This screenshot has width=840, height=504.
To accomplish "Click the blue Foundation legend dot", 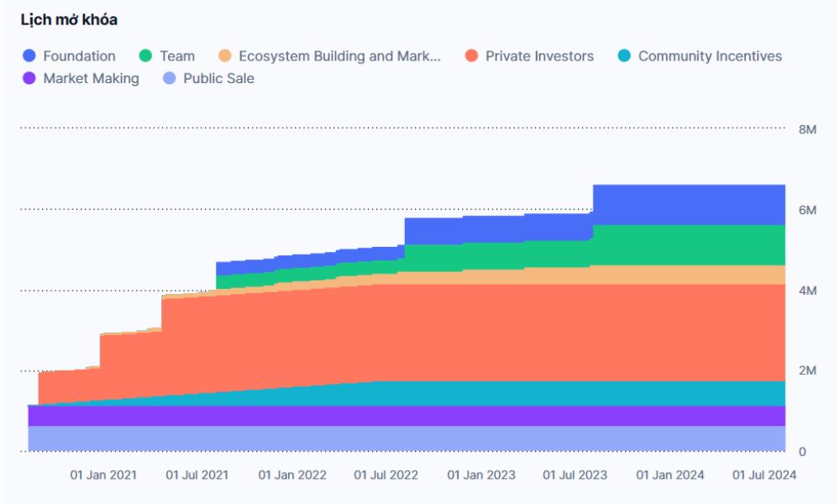I will 29,56.
